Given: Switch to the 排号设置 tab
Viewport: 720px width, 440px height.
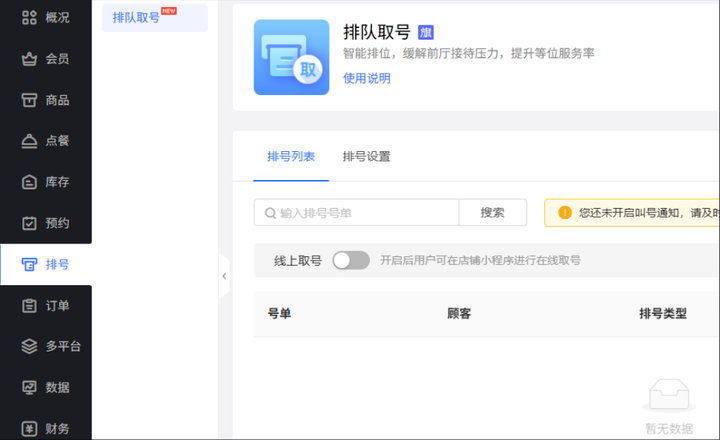Looking at the screenshot, I should pos(366,157).
